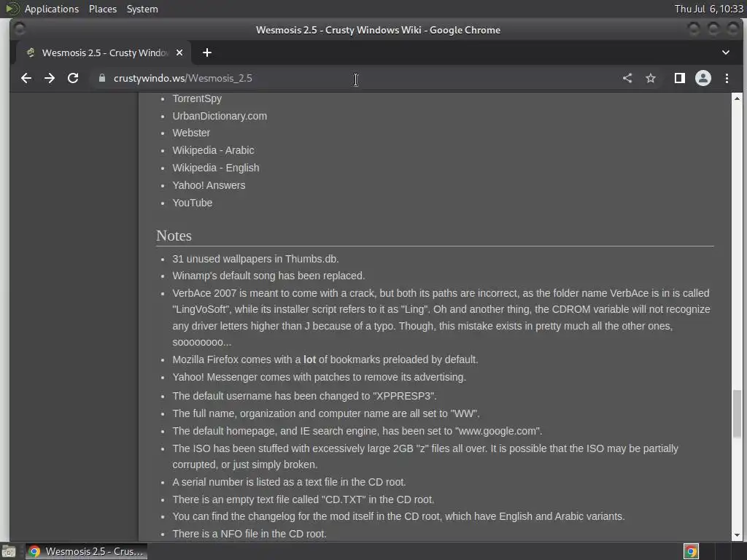Click the default homepage www.google.com note
Screen dimensions: 747x560
tap(357, 431)
